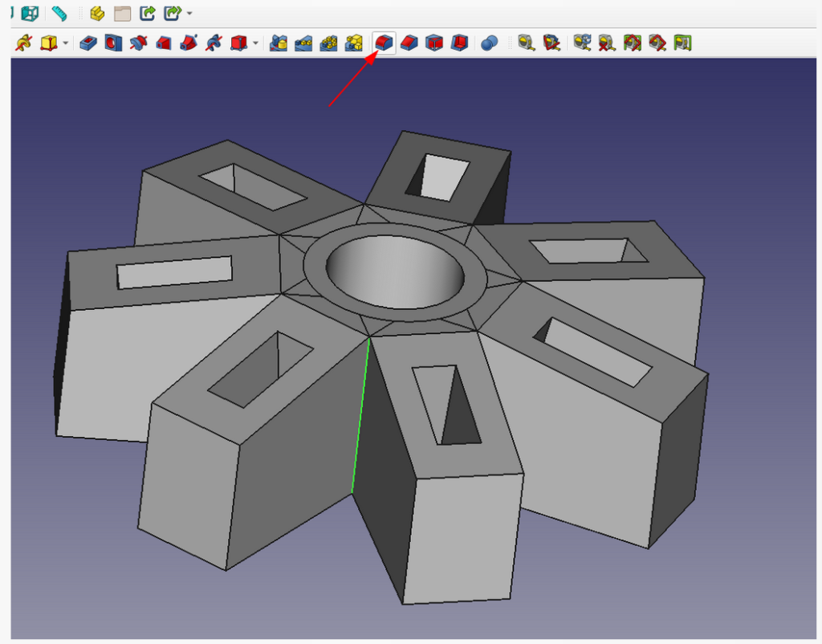
Task: Create a MultiTransform feature
Action: [353, 43]
